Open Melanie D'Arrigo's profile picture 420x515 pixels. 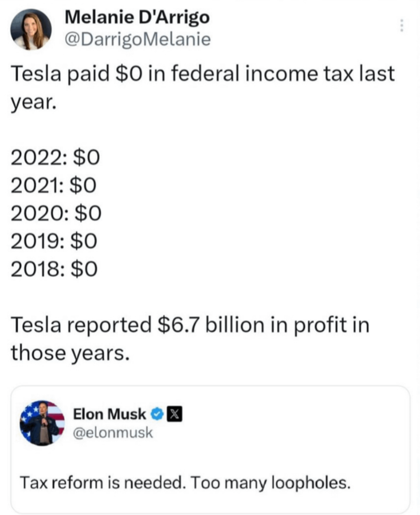click(x=31, y=29)
